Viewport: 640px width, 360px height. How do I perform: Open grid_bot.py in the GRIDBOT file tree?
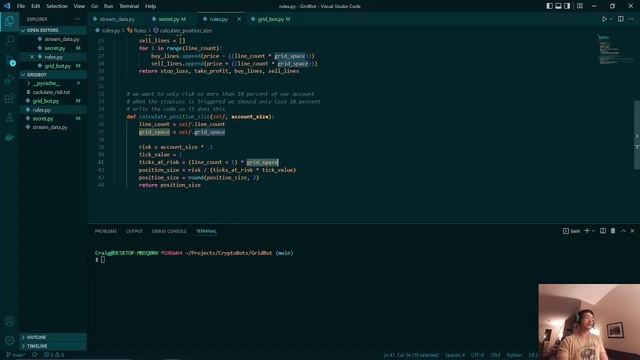[53, 101]
